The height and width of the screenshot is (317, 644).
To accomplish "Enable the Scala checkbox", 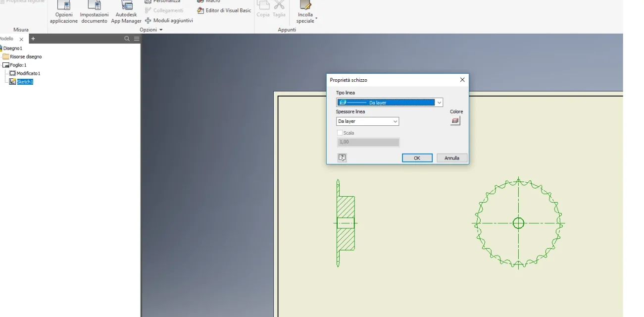I will (340, 133).
